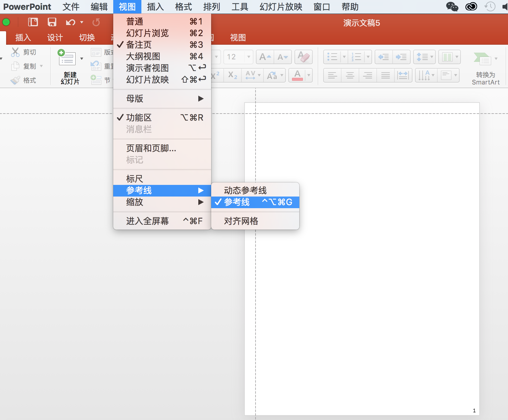The height and width of the screenshot is (420, 508).
Task: Click the Save icon in title bar
Action: pyautogui.click(x=52, y=22)
